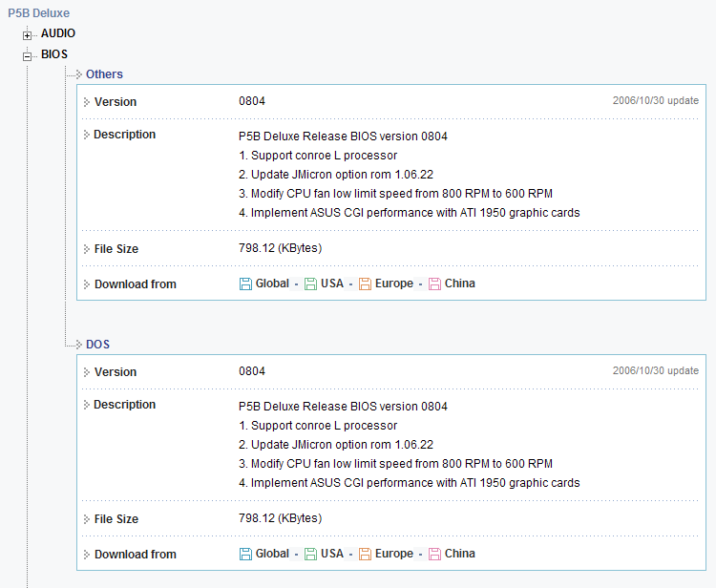Screen dimensions: 716x588
Task: Click 'Update JMicron option rom' line in DOS
Action: (x=336, y=445)
